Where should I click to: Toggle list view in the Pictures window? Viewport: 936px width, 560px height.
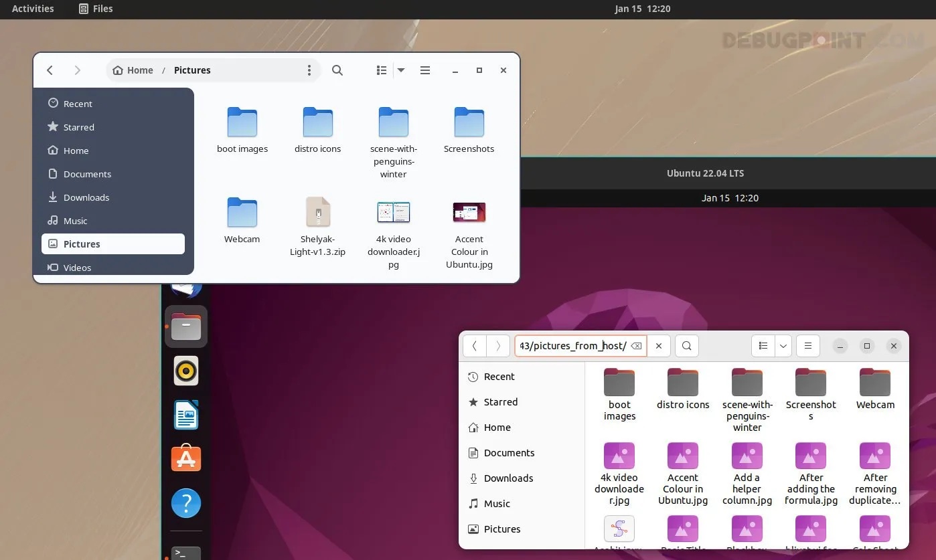[x=382, y=70]
